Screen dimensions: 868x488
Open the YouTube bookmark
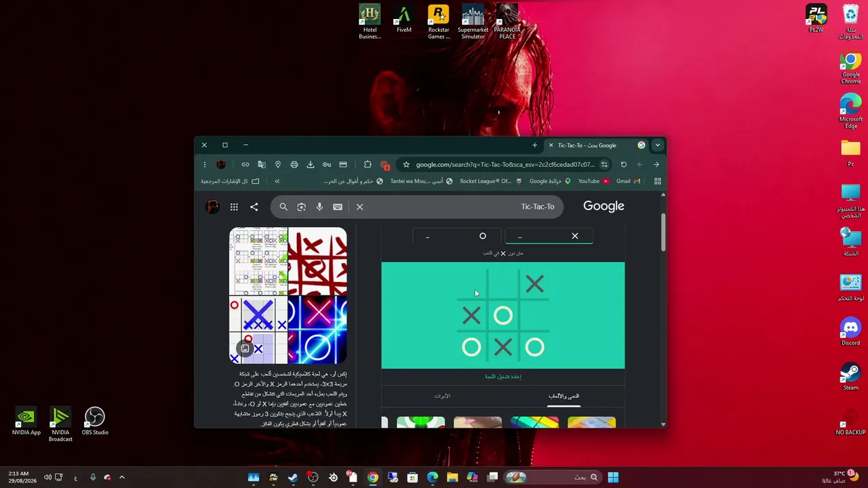[593, 181]
